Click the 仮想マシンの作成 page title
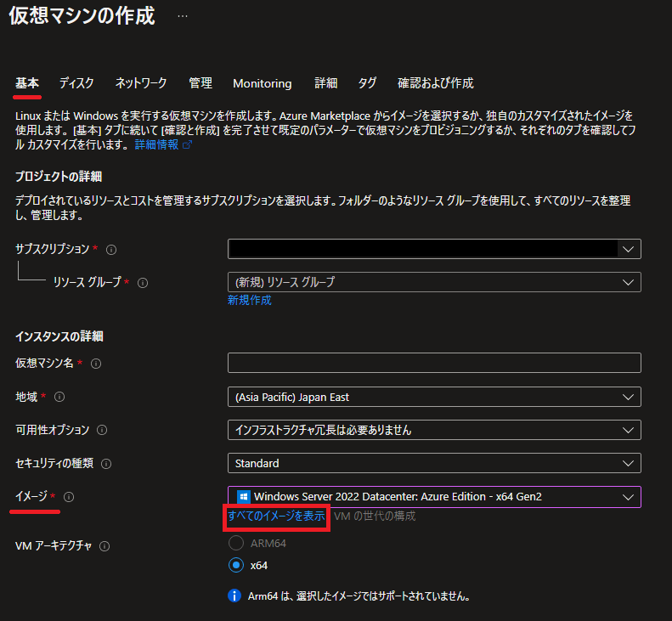The height and width of the screenshot is (621, 672). pyautogui.click(x=82, y=16)
